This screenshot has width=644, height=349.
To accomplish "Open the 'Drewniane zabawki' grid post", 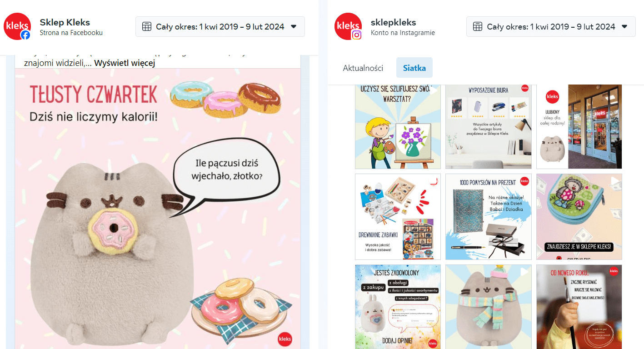I will pyautogui.click(x=398, y=217).
